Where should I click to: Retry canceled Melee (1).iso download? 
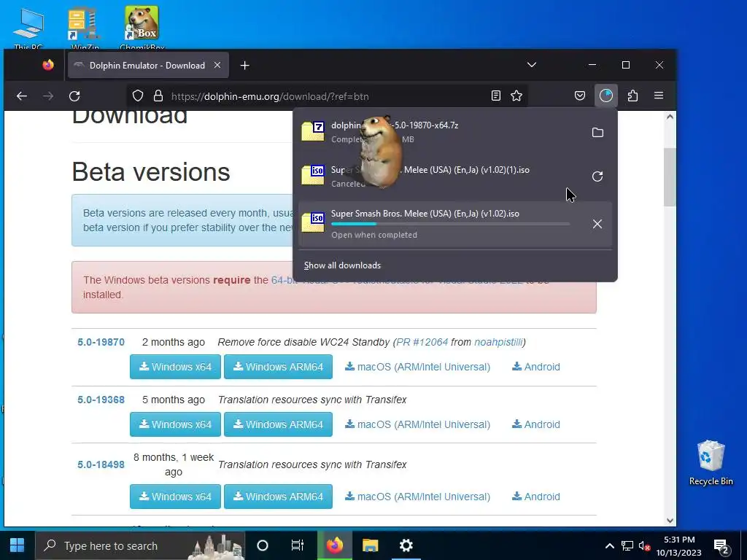click(x=597, y=176)
